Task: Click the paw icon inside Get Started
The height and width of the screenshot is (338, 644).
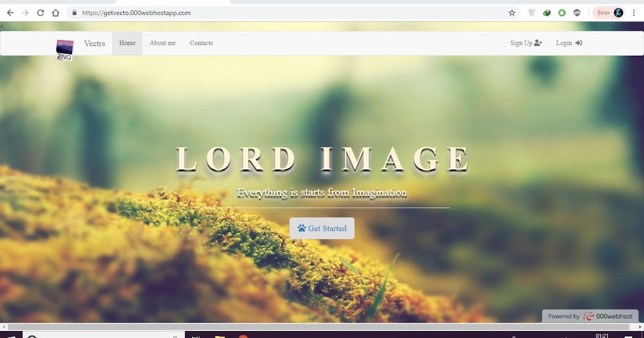Action: 302,228
